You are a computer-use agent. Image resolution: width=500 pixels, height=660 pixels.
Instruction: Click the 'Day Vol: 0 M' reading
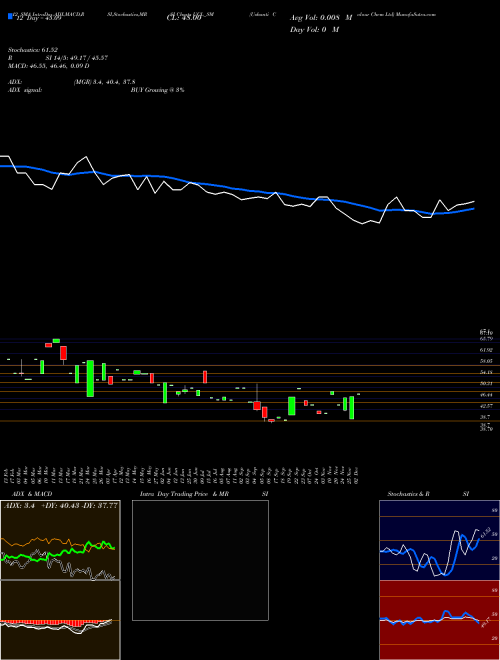pyautogui.click(x=314, y=29)
